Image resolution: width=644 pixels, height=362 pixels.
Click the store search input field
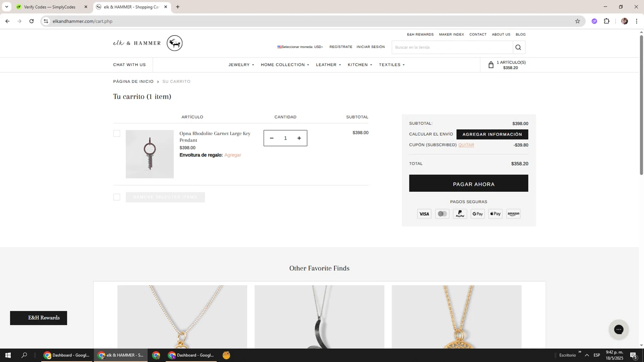pyautogui.click(x=452, y=47)
